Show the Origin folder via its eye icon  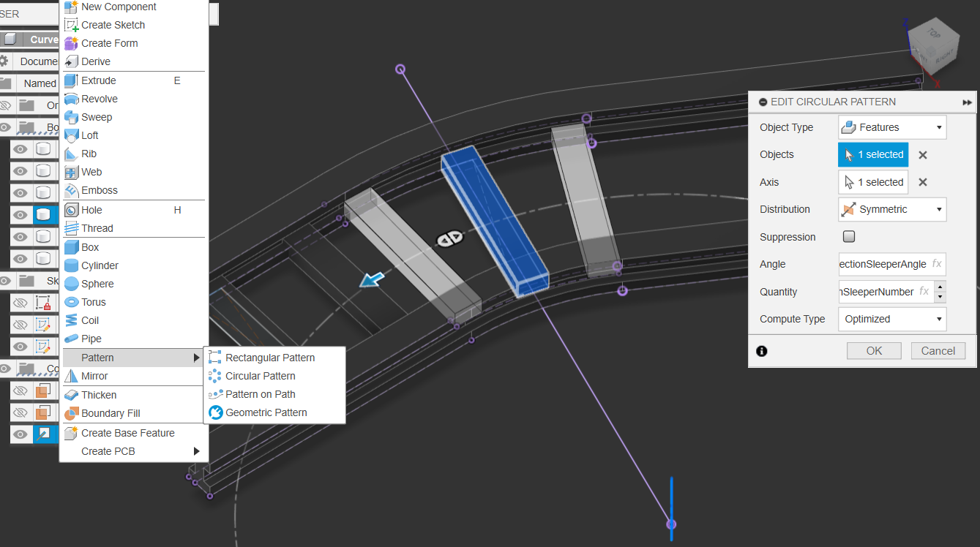point(4,105)
